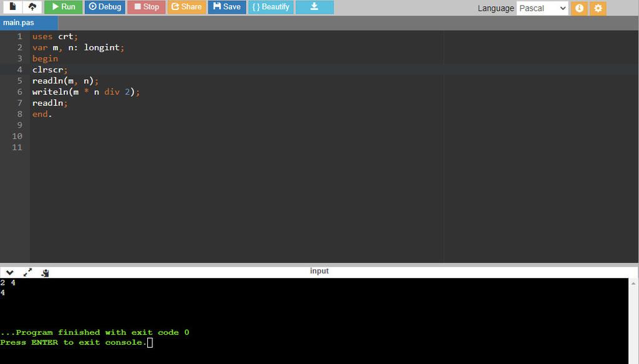Click the console scrollbar up arrow
Image resolution: width=639 pixels, height=364 pixels.
(633, 284)
